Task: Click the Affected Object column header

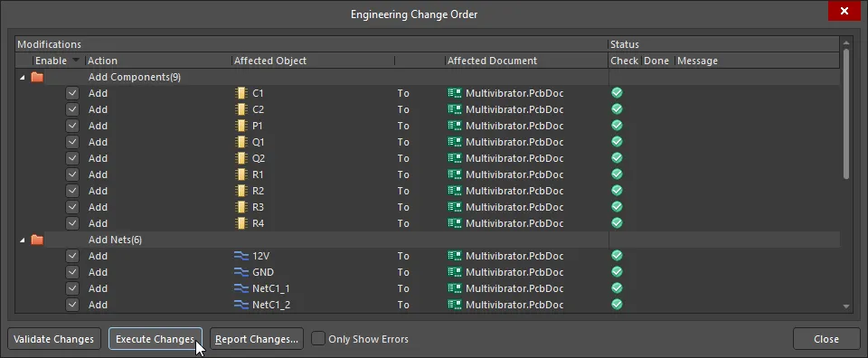Action: (x=314, y=61)
